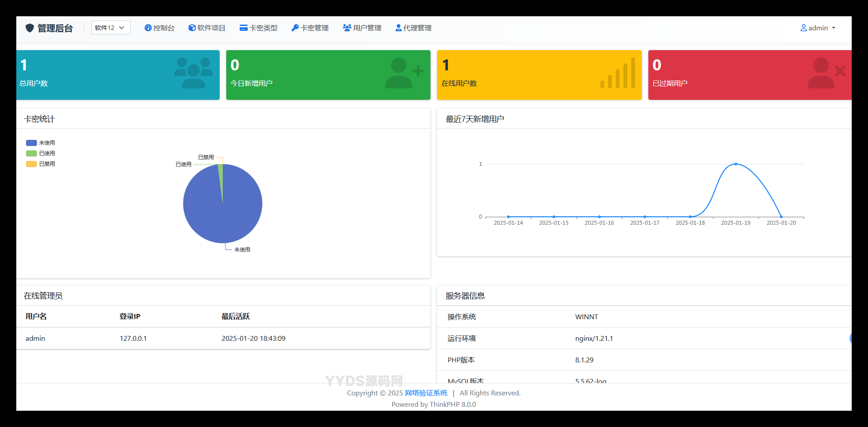The height and width of the screenshot is (427, 868).
Task: Click the 卡密类型 card icon
Action: click(x=243, y=28)
